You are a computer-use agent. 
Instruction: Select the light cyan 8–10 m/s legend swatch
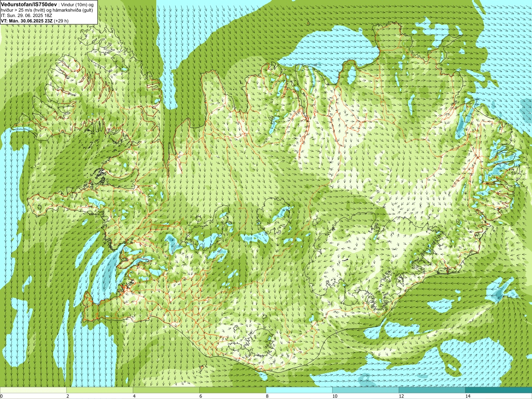pos(299,390)
